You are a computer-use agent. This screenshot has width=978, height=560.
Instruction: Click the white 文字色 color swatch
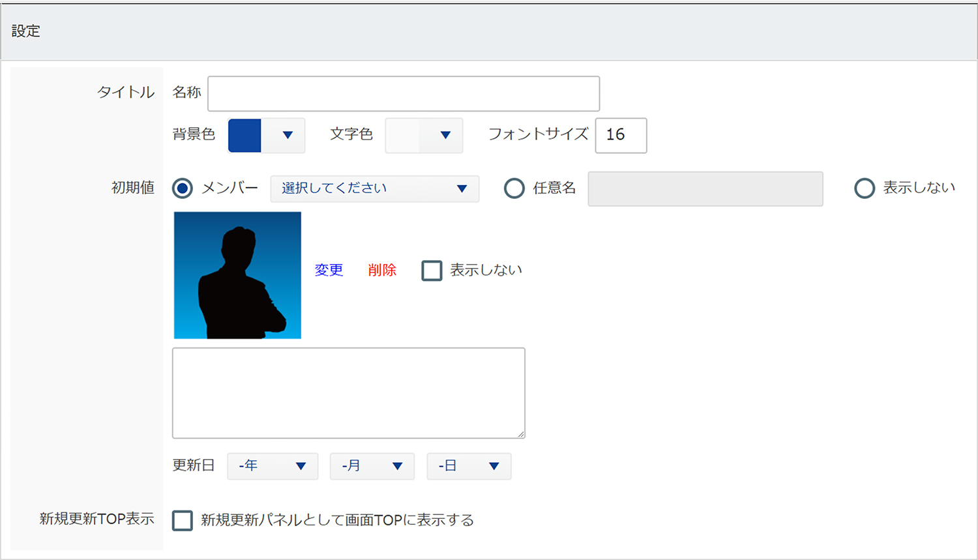click(x=402, y=136)
